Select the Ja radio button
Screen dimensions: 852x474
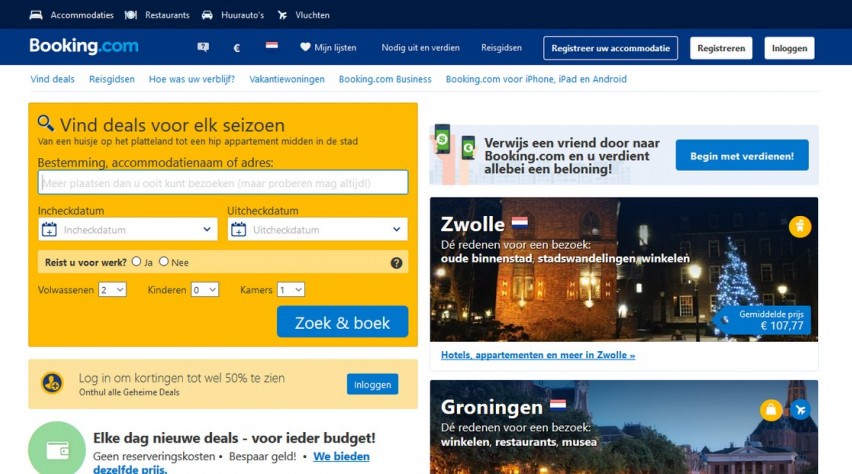(x=136, y=261)
